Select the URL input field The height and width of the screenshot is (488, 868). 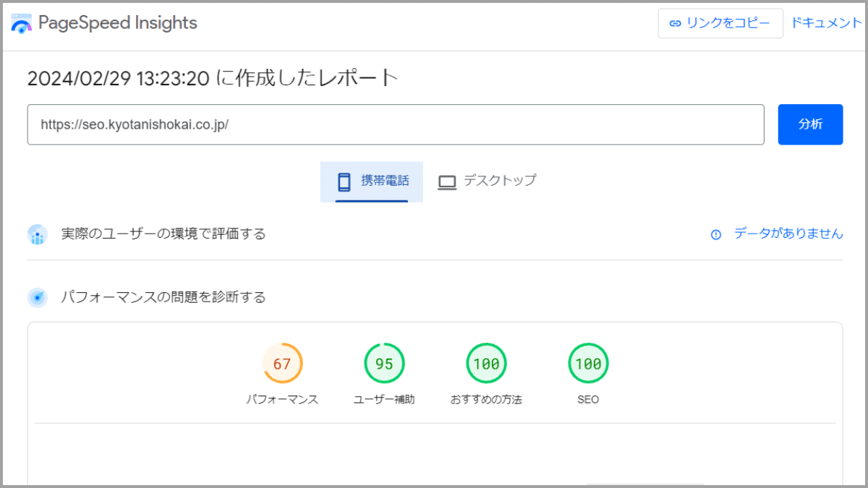pyautogui.click(x=396, y=124)
